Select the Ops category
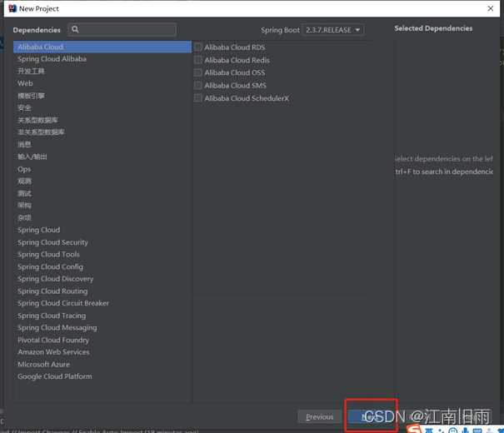 point(102,169)
